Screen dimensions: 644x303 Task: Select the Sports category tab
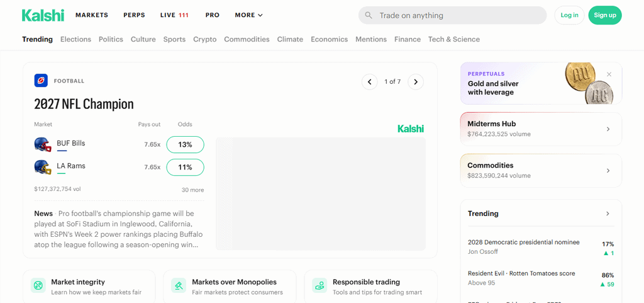(175, 40)
